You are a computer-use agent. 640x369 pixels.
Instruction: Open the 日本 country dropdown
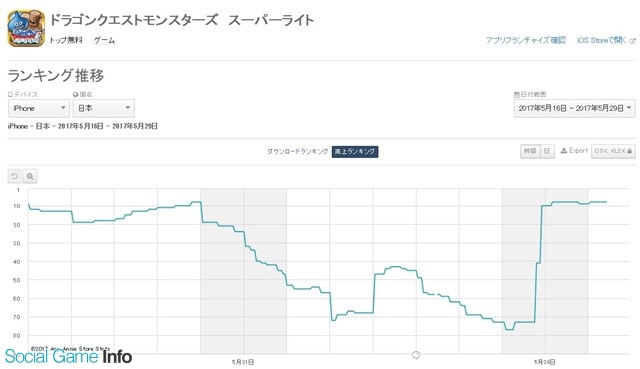click(x=104, y=108)
